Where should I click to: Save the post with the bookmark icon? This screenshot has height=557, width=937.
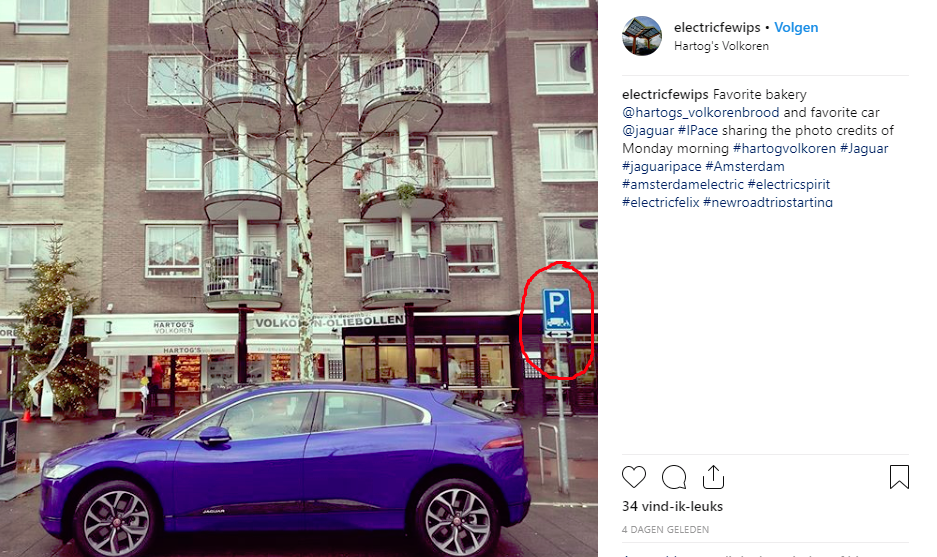pos(899,477)
